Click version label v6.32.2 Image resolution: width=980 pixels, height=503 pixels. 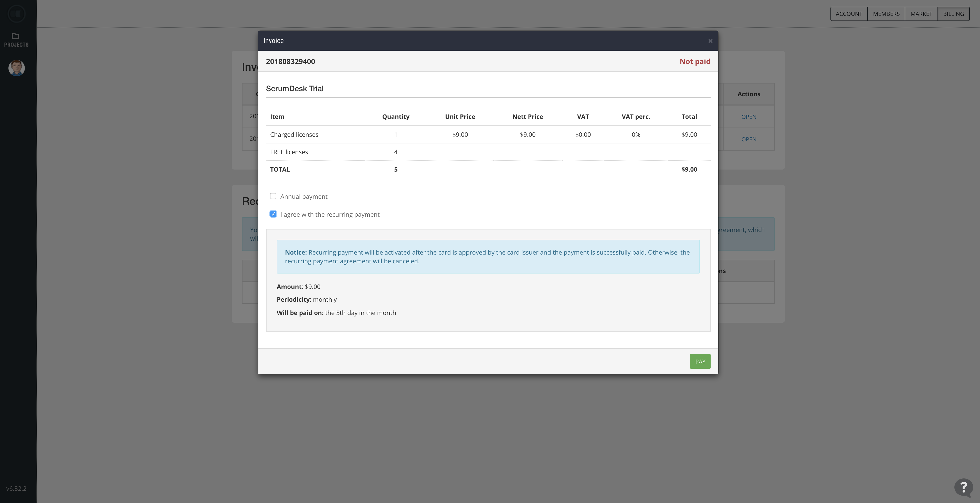16,489
